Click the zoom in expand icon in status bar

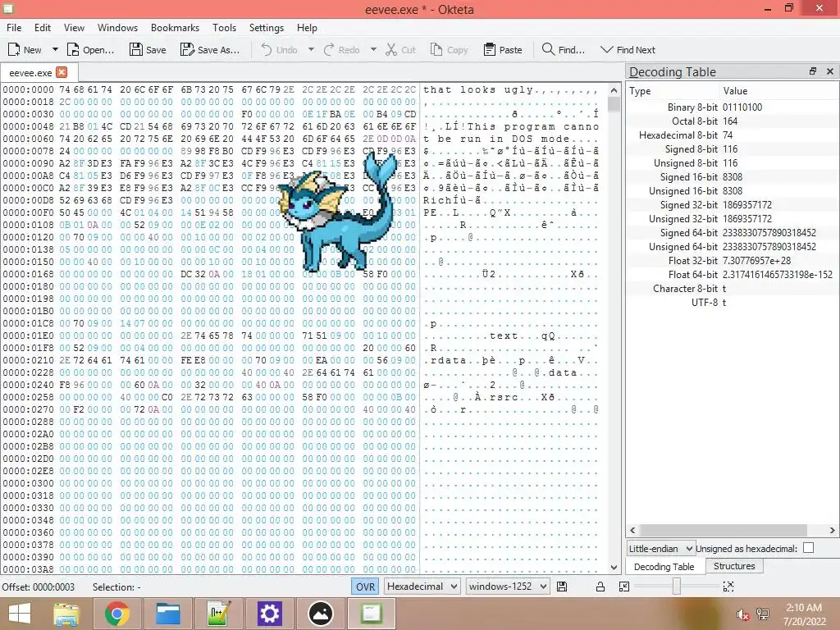click(728, 587)
